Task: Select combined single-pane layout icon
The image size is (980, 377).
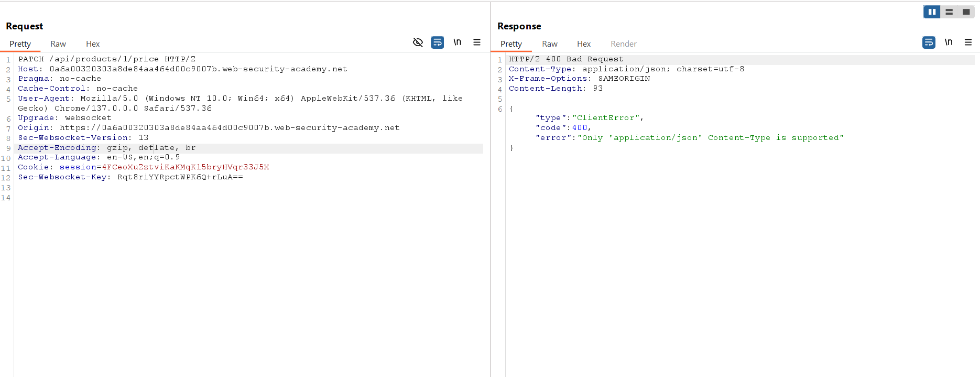Action: pyautogui.click(x=966, y=12)
